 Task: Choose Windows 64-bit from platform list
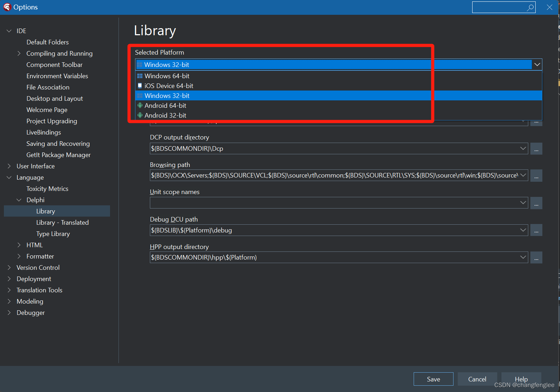(339, 76)
